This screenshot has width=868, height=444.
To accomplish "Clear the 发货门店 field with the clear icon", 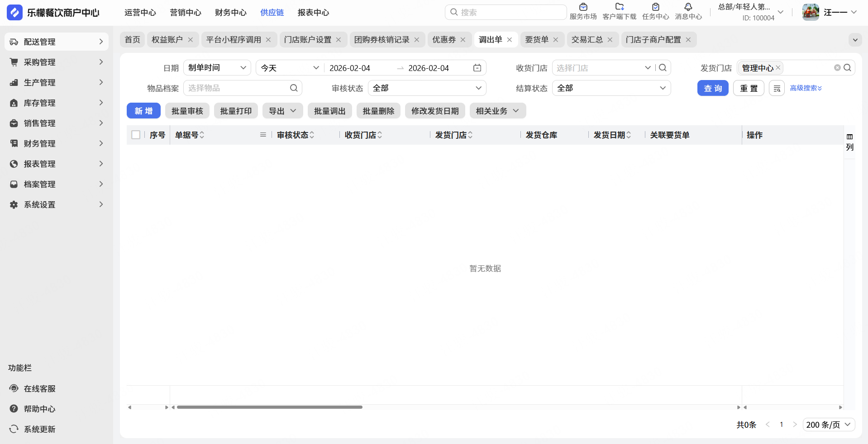I will click(x=837, y=68).
